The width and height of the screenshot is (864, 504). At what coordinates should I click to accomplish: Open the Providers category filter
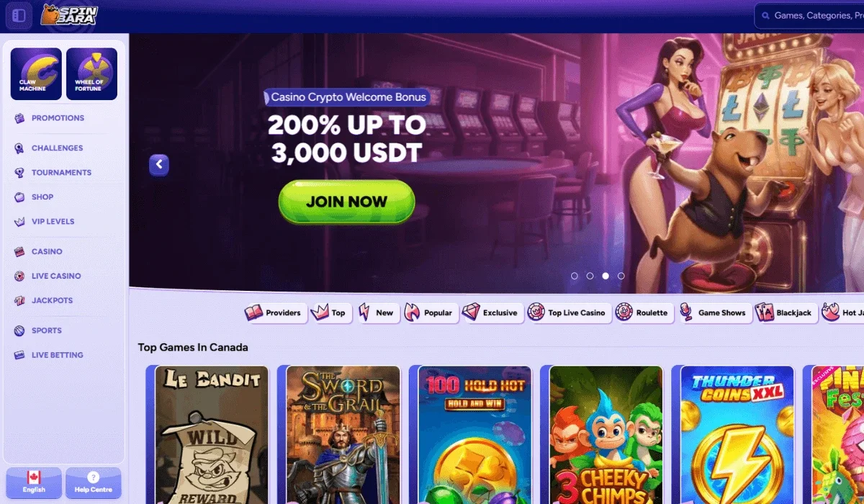point(274,312)
